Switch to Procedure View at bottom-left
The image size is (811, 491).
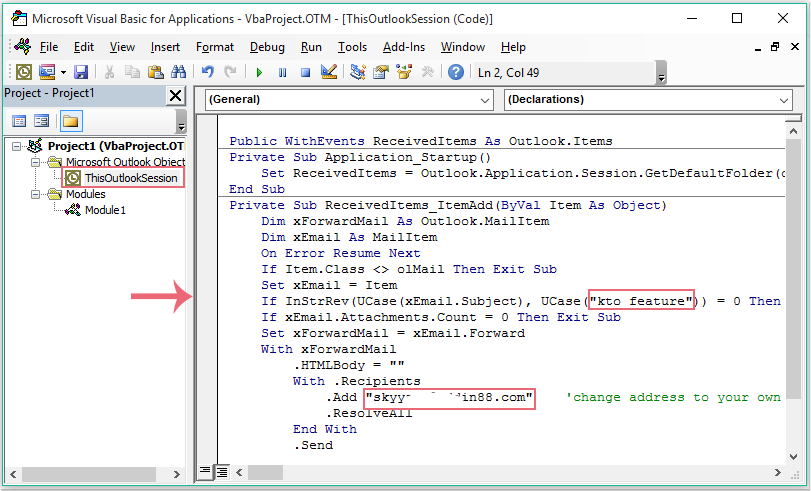coord(205,470)
